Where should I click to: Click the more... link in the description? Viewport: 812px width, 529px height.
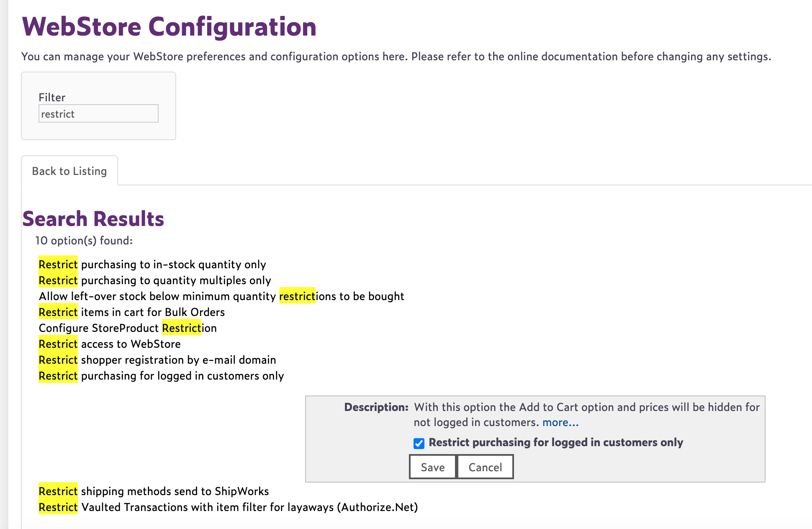[560, 422]
